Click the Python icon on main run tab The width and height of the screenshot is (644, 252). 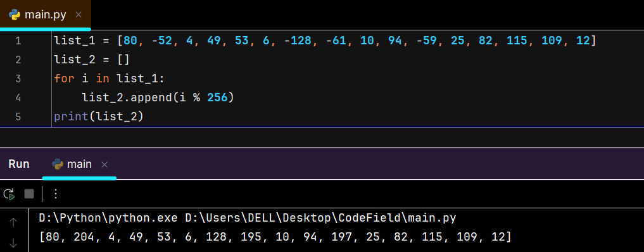[58, 164]
